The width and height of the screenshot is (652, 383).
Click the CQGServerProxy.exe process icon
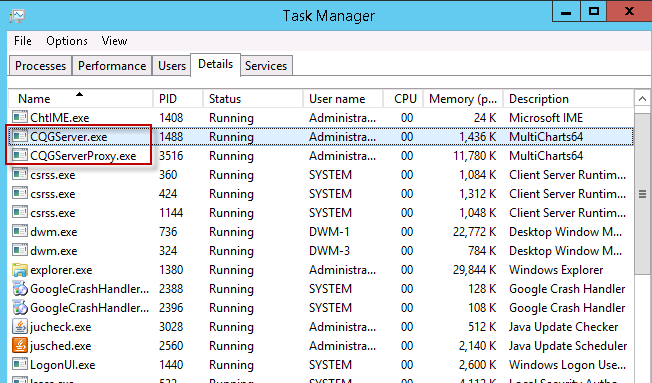[x=20, y=156]
